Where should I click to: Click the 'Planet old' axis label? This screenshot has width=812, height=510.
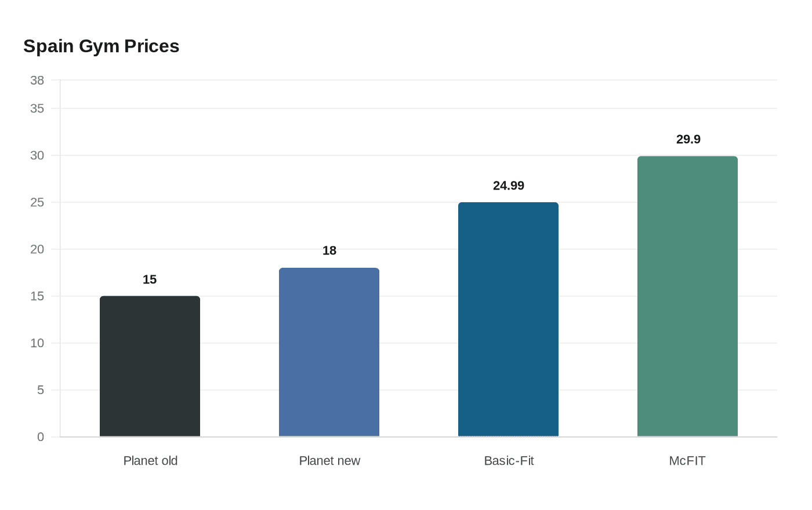pos(150,461)
